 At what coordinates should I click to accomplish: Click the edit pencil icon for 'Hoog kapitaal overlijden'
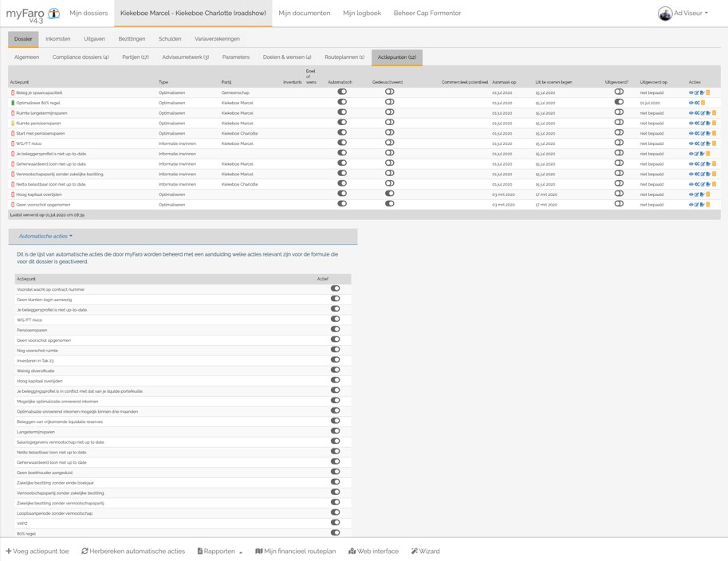696,194
